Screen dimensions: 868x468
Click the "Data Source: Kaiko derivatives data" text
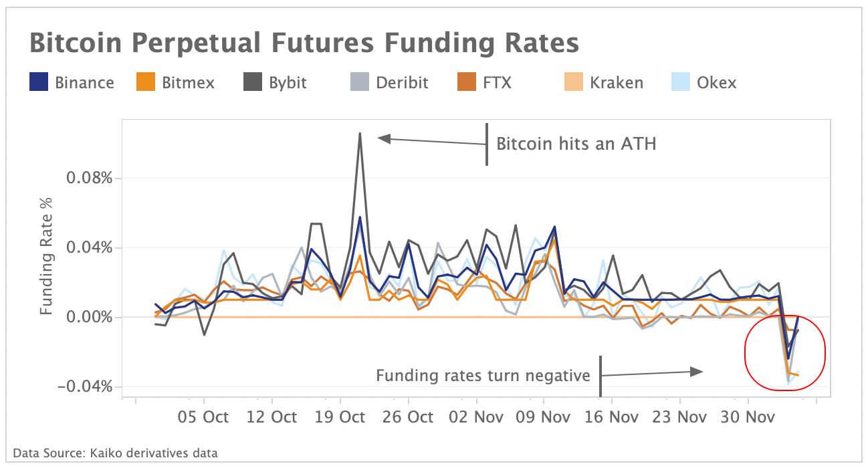click(115, 453)
